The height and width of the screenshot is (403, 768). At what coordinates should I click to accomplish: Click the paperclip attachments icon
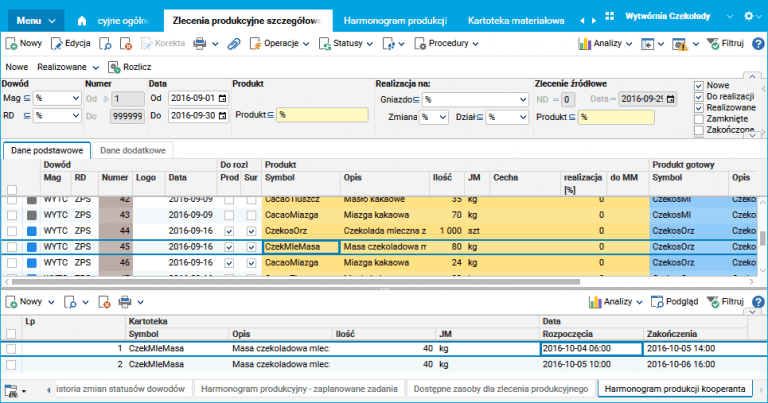click(234, 44)
